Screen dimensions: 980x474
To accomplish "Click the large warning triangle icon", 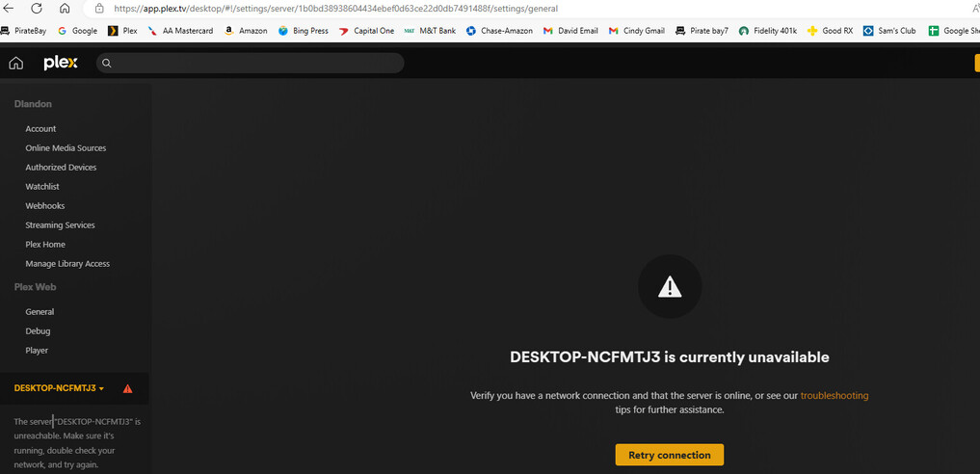I will tap(670, 287).
